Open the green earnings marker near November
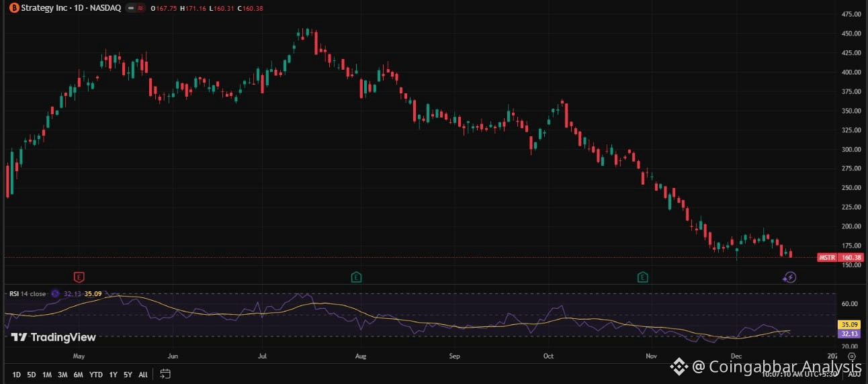 coord(643,277)
